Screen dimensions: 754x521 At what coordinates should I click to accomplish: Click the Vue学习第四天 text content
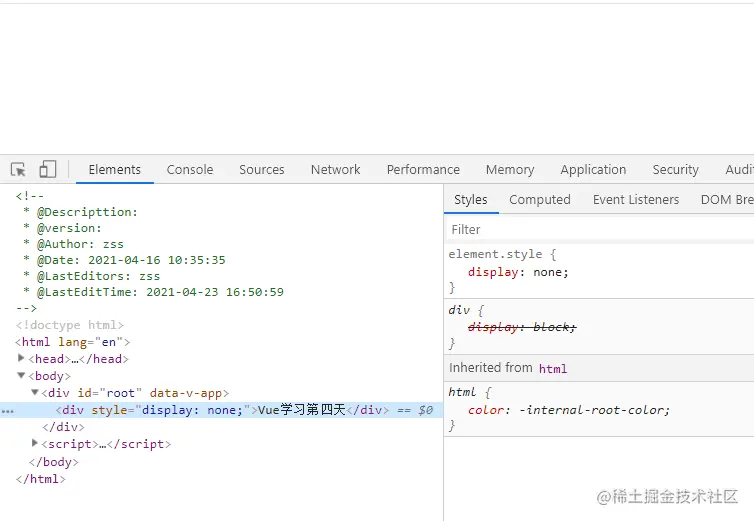[x=302, y=410]
